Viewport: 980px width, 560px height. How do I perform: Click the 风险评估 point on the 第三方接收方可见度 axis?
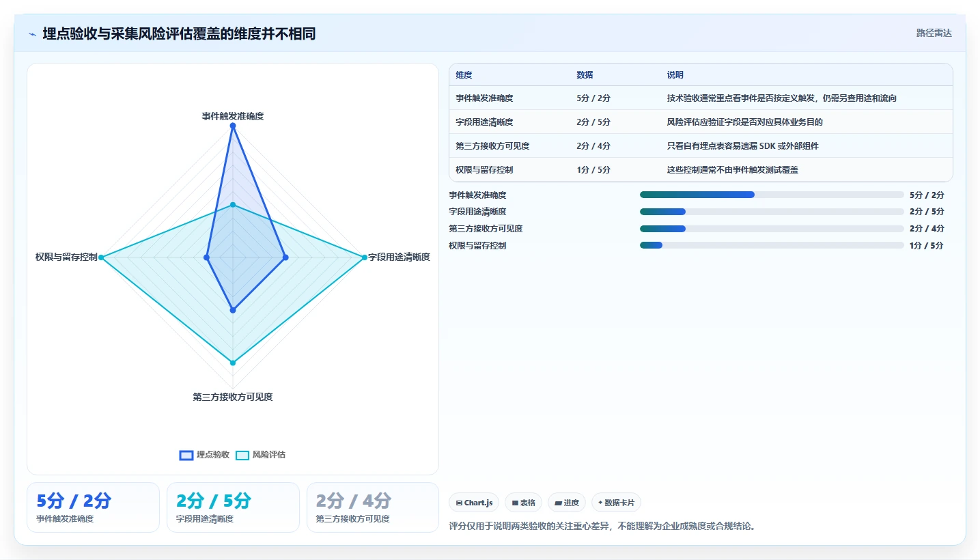click(233, 363)
